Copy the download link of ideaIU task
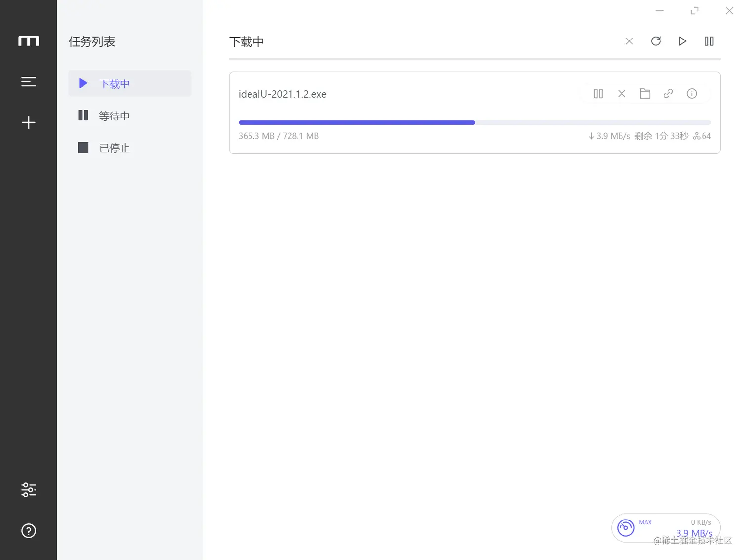 coord(668,93)
